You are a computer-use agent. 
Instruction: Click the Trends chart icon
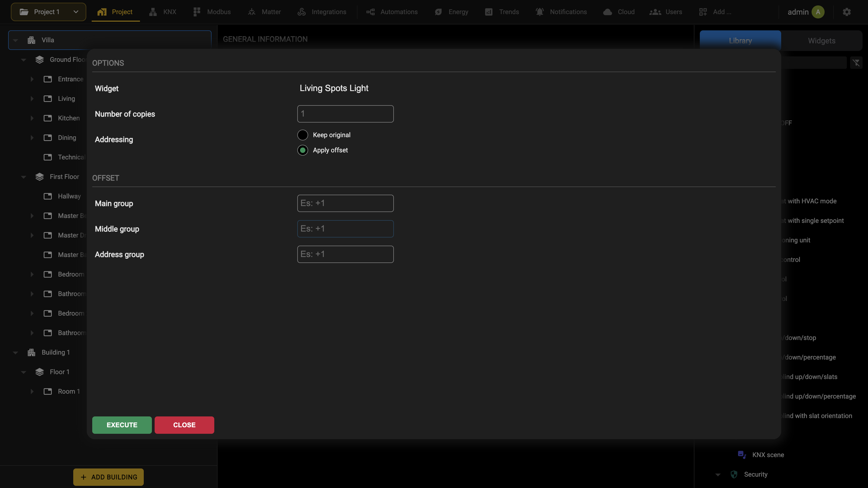(489, 12)
